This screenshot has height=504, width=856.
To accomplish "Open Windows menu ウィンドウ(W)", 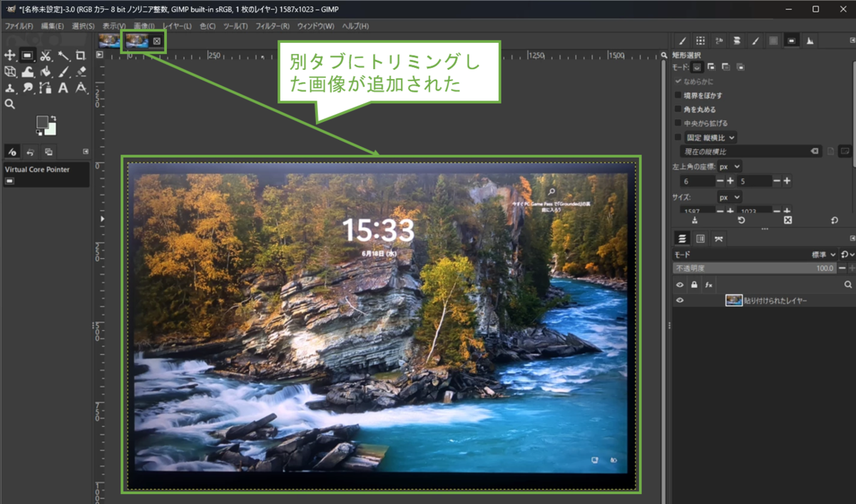I will point(315,26).
